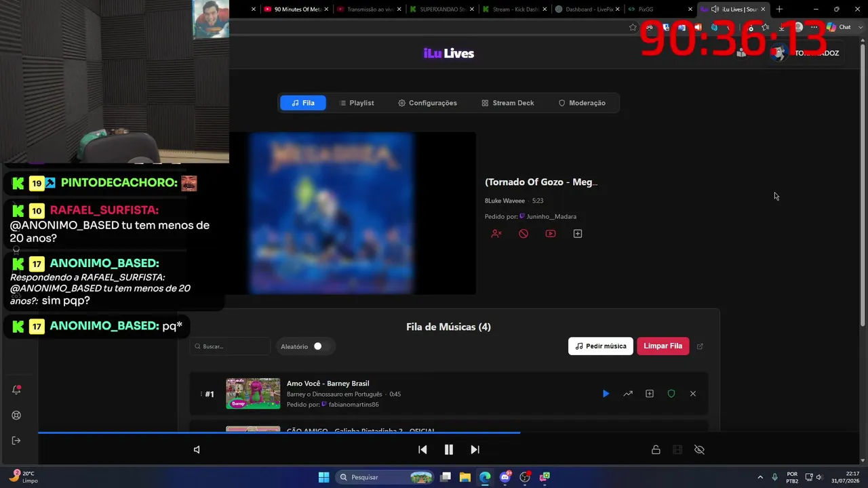The height and width of the screenshot is (488, 868).
Task: Pause the current song
Action: tap(448, 449)
